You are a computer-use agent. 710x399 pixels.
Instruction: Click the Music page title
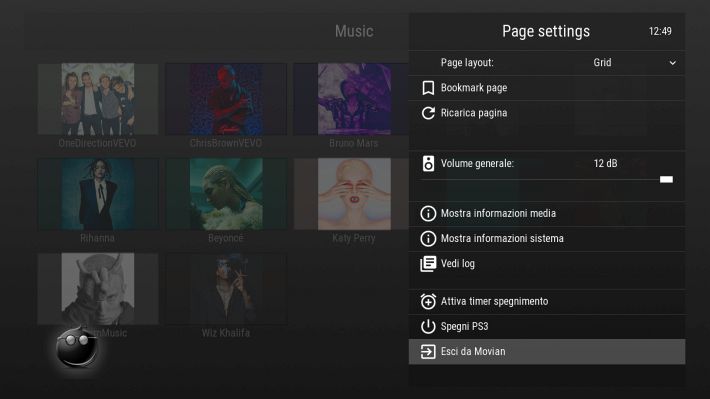[x=354, y=31]
